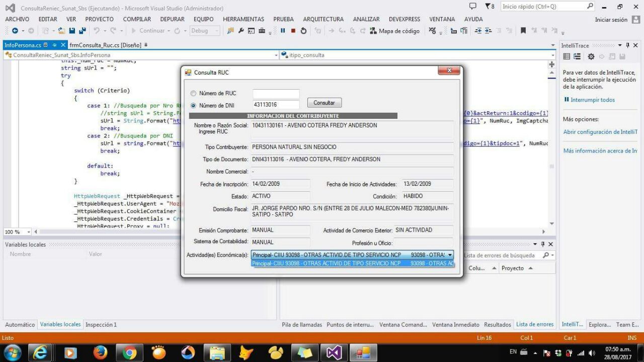Expand the Actividad(es) Económica(s) combo box
The height and width of the screenshot is (362, 644).
pos(450,255)
